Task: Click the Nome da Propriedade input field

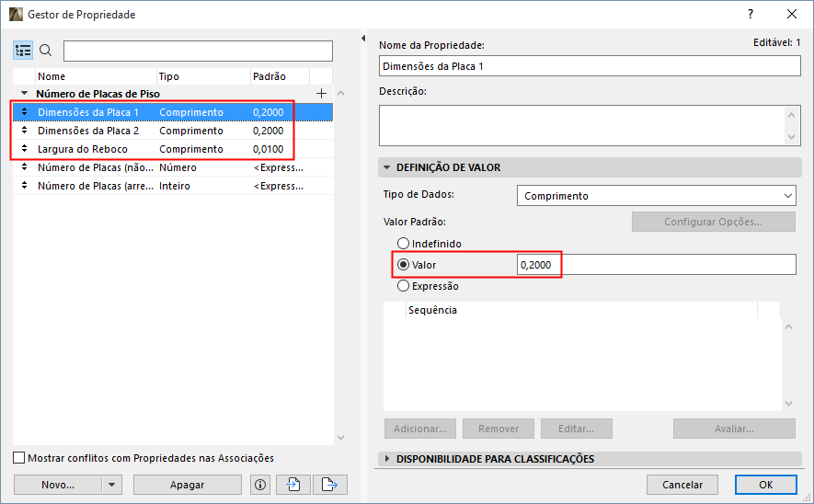Action: pos(590,66)
